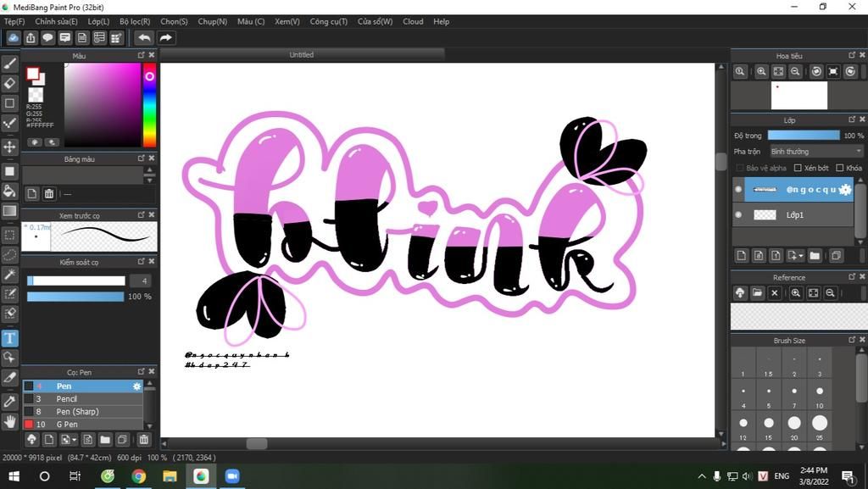Pop out the Bảng màu palette panel
The image size is (868, 489).
[142, 158]
